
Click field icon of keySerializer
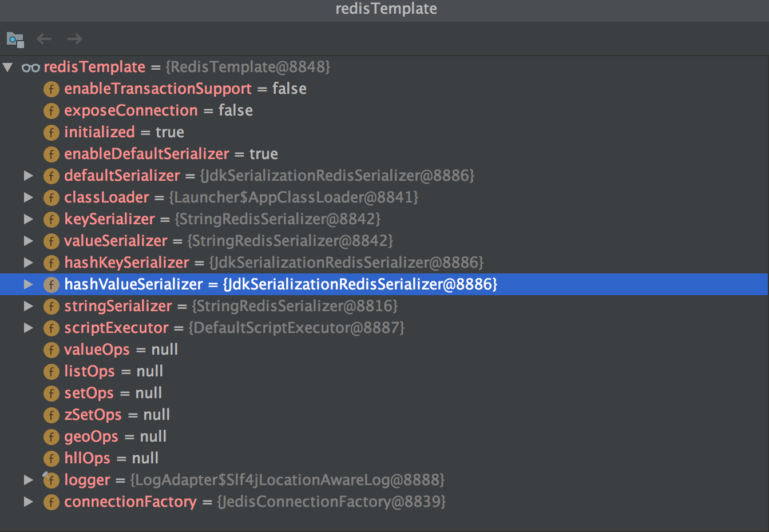51,220
